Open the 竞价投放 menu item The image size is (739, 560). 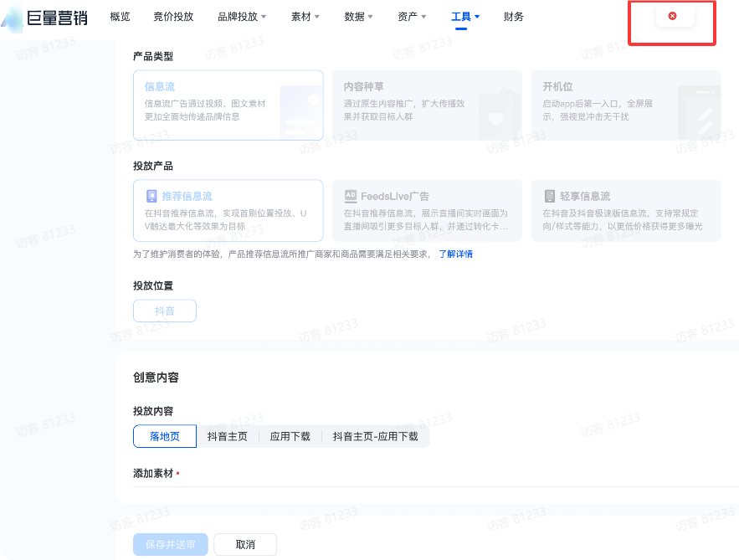point(173,17)
